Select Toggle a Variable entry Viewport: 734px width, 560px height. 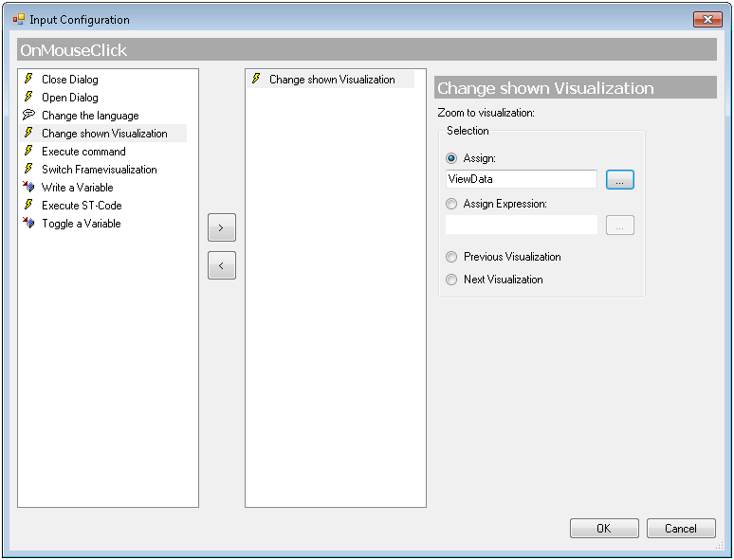[81, 224]
